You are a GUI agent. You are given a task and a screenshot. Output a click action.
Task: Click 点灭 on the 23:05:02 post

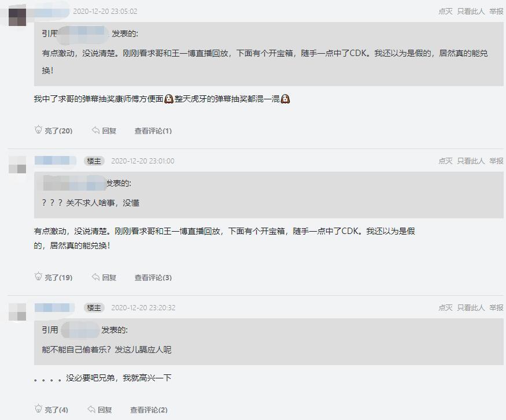pos(445,12)
